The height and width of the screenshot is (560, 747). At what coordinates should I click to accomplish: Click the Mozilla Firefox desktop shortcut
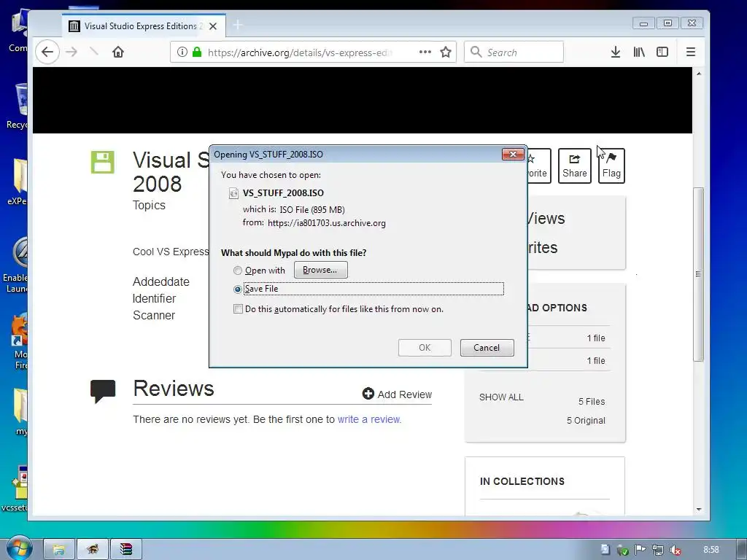click(x=19, y=341)
